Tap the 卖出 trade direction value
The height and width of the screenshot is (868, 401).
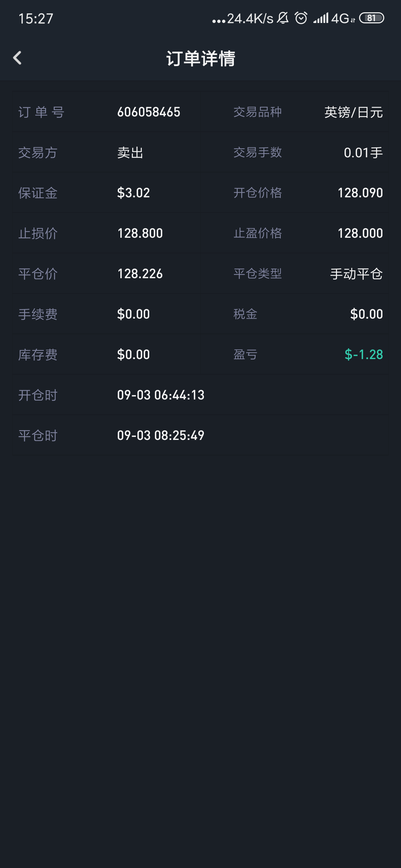(130, 152)
